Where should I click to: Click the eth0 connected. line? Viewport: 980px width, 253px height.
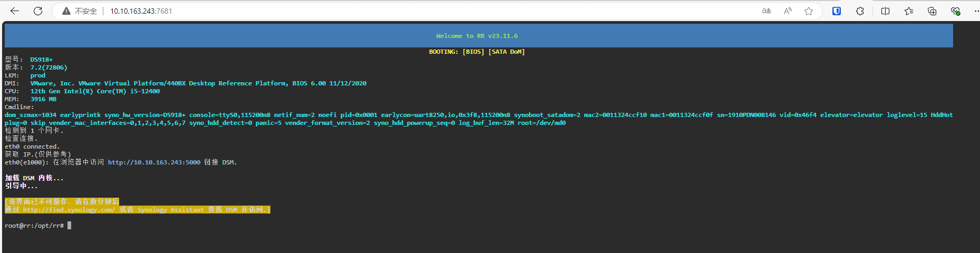coord(32,147)
